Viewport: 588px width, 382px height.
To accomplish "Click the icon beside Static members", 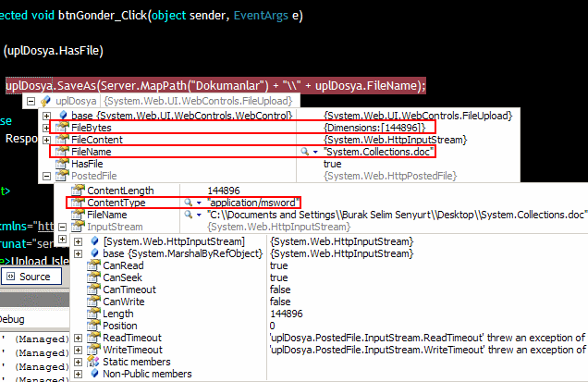I will (x=92, y=362).
